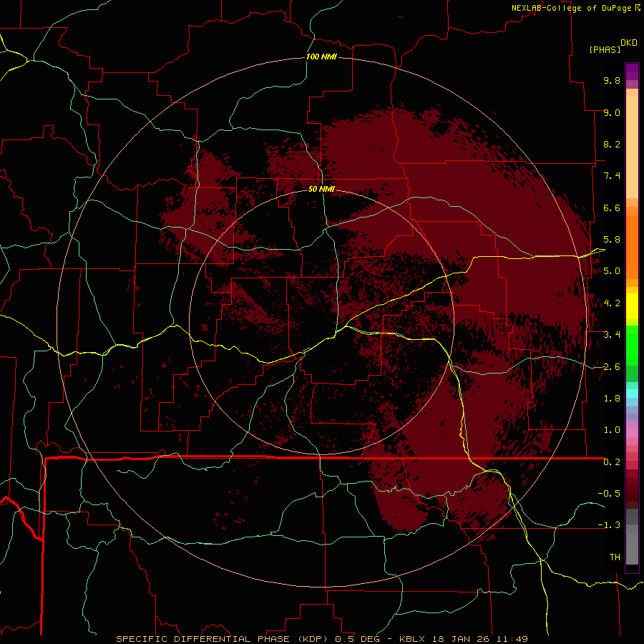Pick the purple swatch at the scale top
Screen dimensions: 644x644
tap(632, 72)
